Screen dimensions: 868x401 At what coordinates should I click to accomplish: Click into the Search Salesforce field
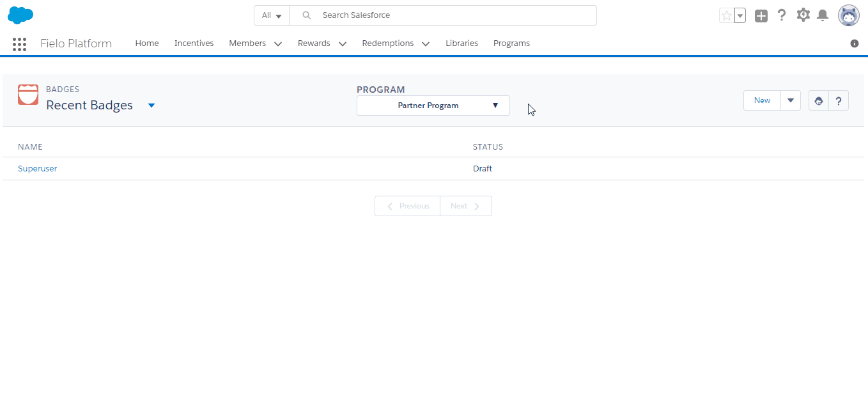(443, 15)
